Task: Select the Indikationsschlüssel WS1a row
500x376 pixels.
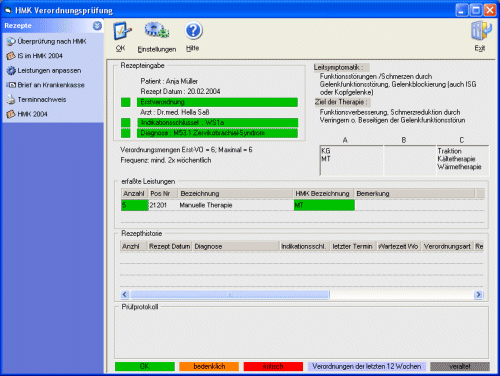Action: pyautogui.click(x=217, y=123)
